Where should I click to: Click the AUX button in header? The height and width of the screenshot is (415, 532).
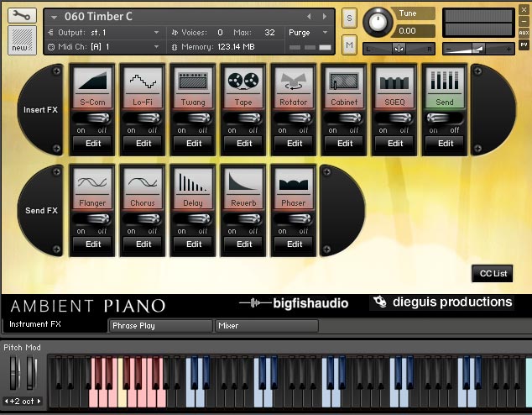pos(524,33)
